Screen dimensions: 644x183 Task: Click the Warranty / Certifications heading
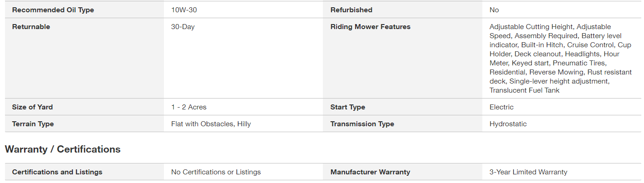(x=62, y=149)
